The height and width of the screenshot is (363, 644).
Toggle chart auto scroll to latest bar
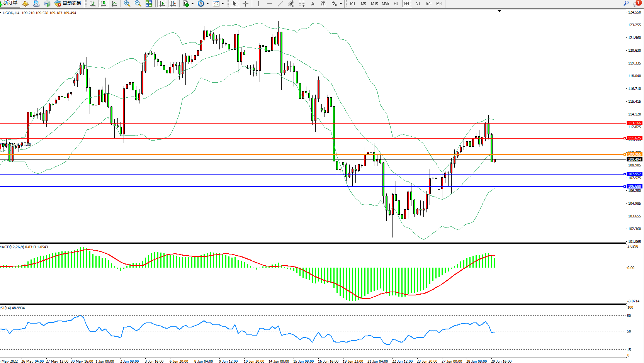point(162,3)
